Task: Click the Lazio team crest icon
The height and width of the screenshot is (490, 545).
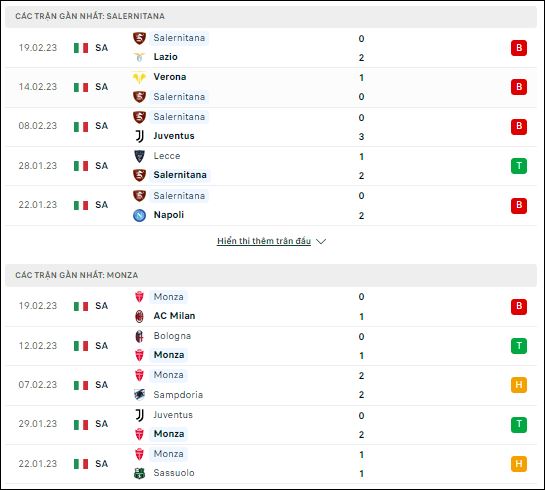Action: click(x=139, y=57)
